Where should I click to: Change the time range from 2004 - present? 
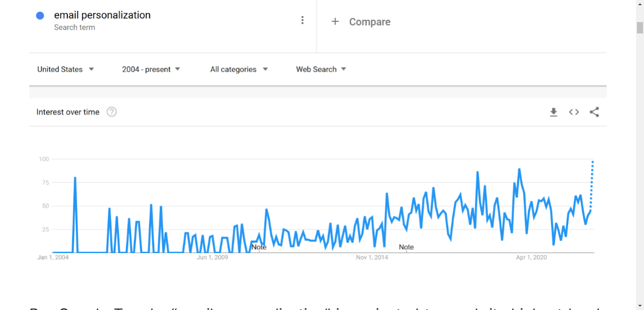point(147,69)
